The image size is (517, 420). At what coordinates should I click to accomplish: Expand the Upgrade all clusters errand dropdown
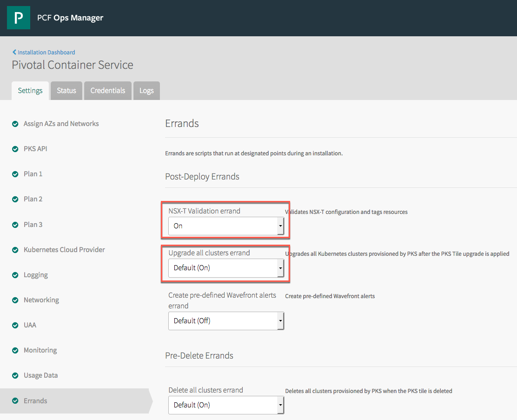[x=226, y=268]
